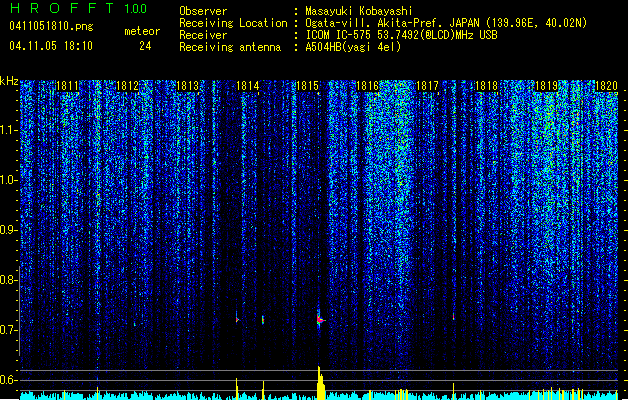Screen dimensions: 629x400
Task: Click the 'Observer' field label
Action: [x=203, y=11]
